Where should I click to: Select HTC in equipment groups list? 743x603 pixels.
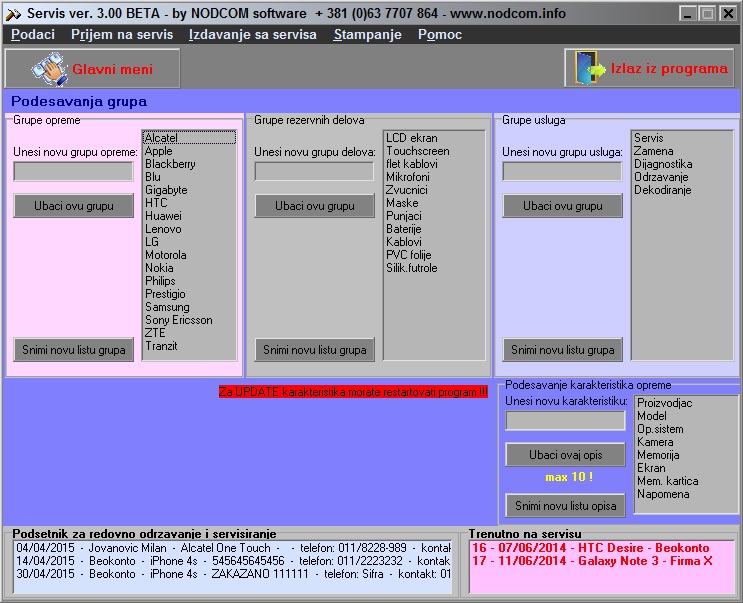(189, 203)
